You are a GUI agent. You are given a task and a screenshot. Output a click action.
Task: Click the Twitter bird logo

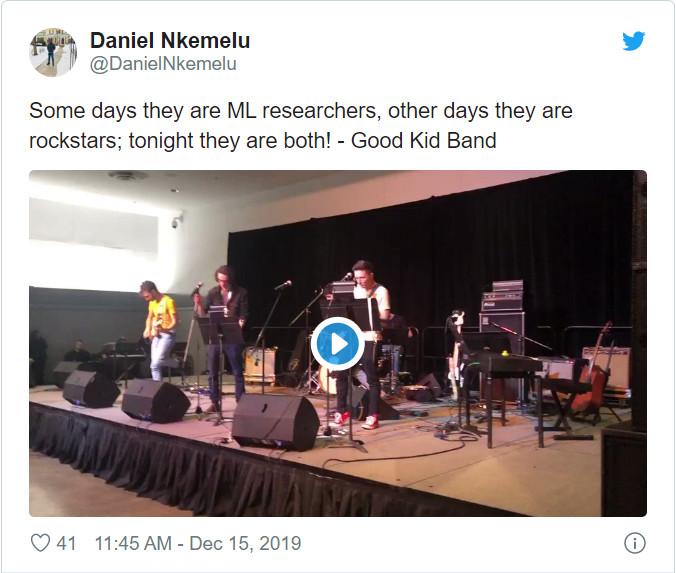pos(633,41)
